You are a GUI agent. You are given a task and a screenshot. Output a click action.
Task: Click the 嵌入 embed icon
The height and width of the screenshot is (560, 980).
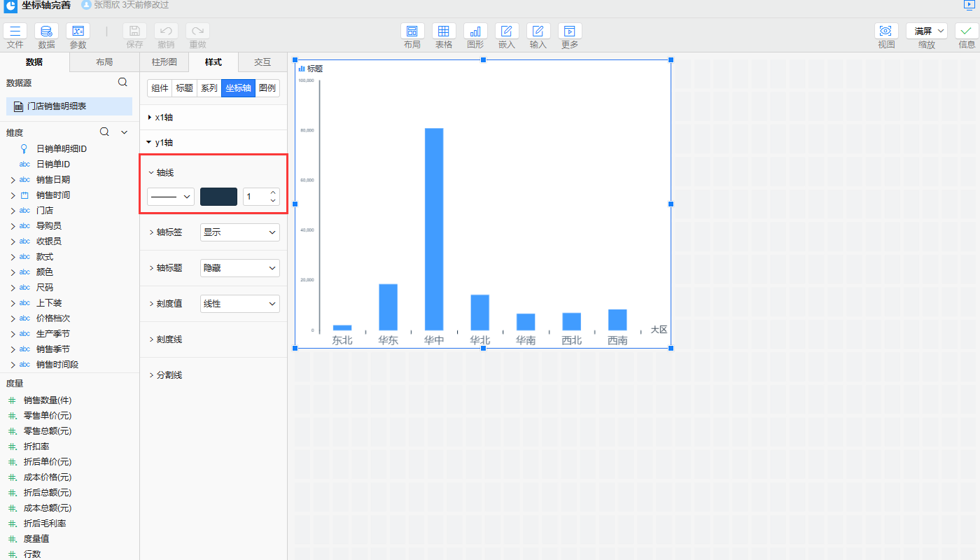coord(507,31)
